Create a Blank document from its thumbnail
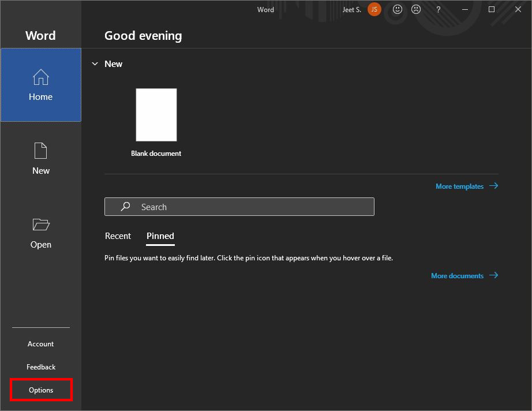532x411 pixels. [x=156, y=114]
